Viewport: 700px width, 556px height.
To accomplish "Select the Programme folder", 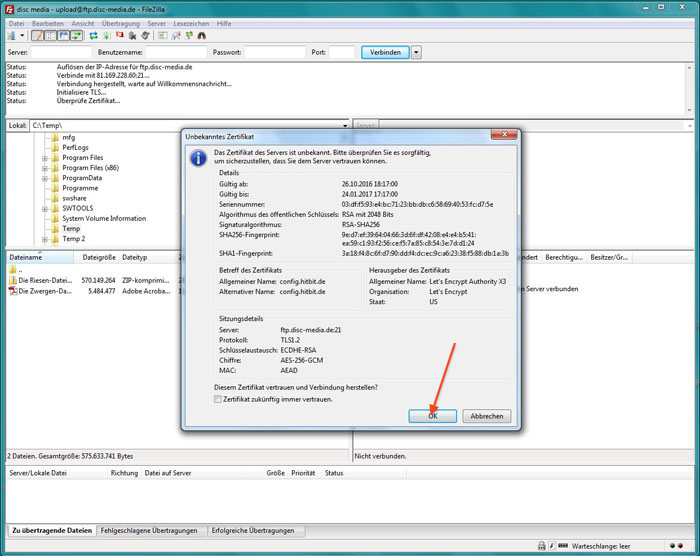I will [80, 188].
